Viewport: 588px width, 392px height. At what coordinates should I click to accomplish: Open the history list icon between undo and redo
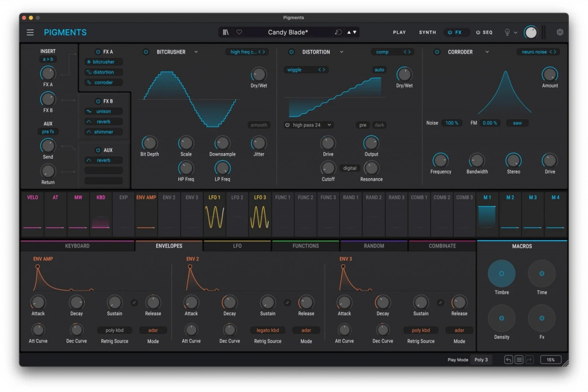pos(518,359)
